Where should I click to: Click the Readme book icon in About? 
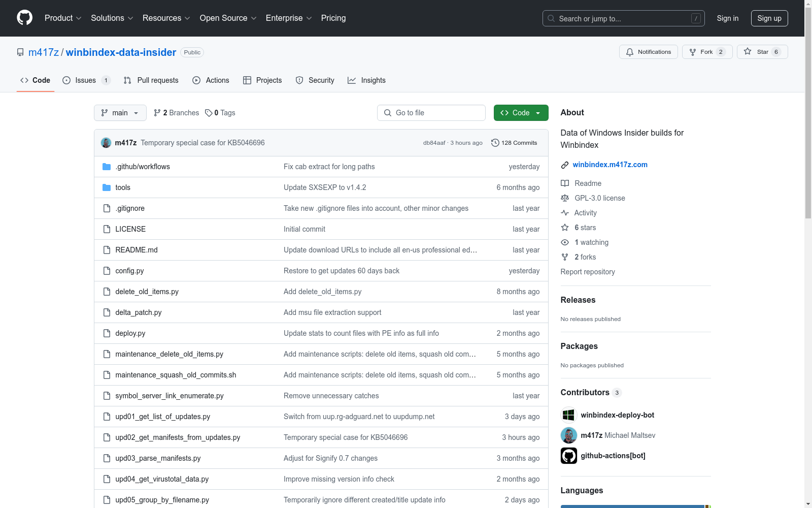point(565,183)
